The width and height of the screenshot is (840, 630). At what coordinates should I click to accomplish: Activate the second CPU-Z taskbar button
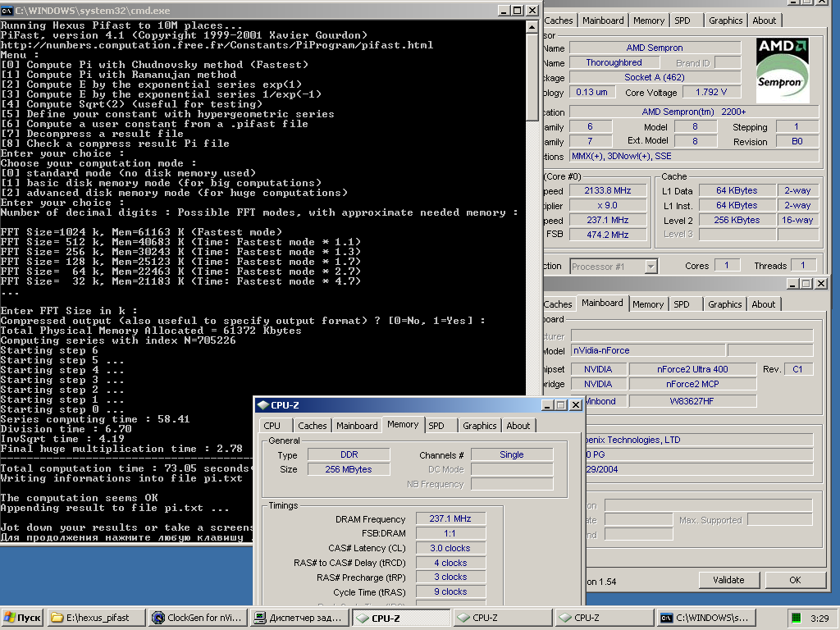click(503, 618)
